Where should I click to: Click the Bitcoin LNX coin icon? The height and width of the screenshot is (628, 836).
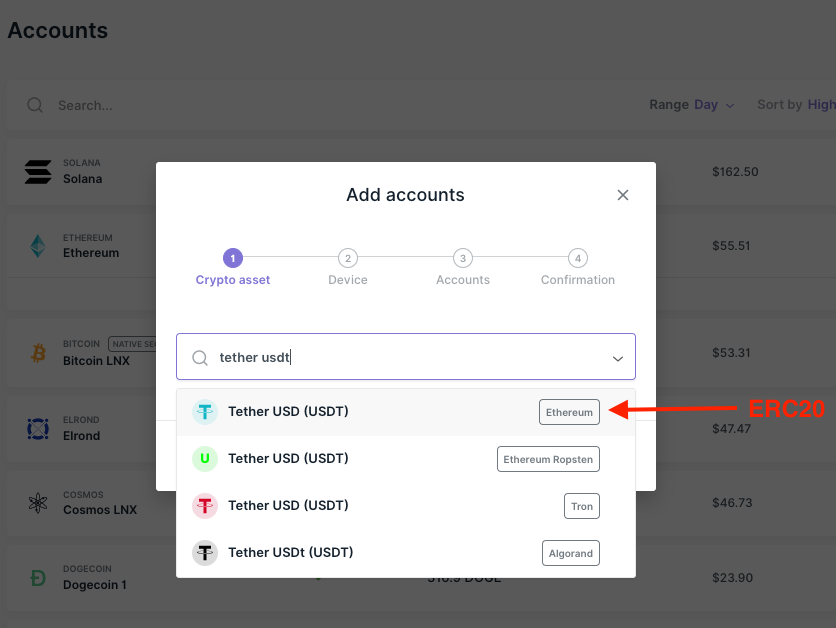38,353
